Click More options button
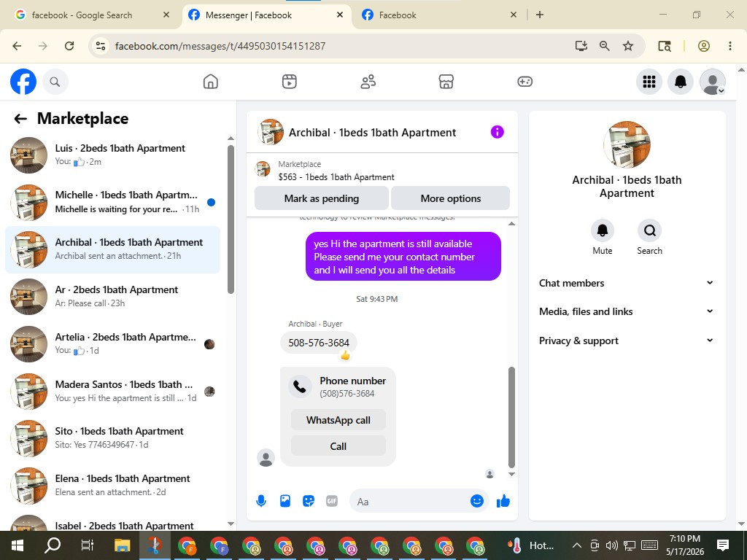Image resolution: width=747 pixels, height=560 pixels. pos(450,198)
